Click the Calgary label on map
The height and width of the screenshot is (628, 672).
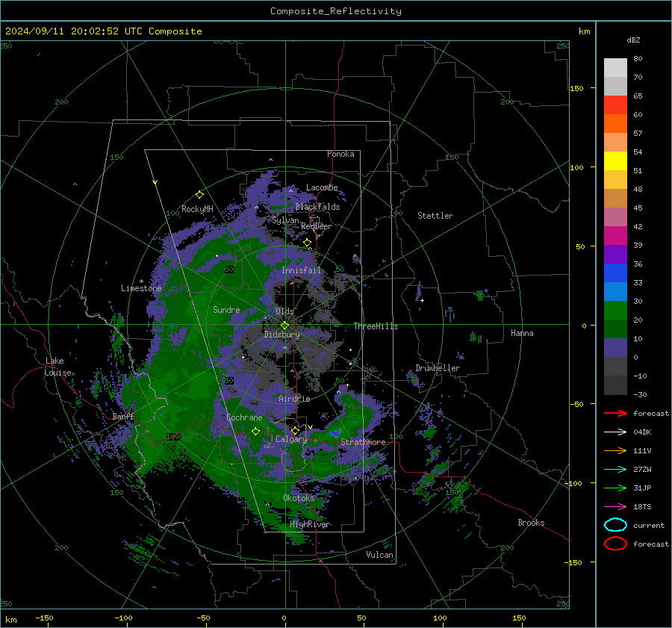291,439
